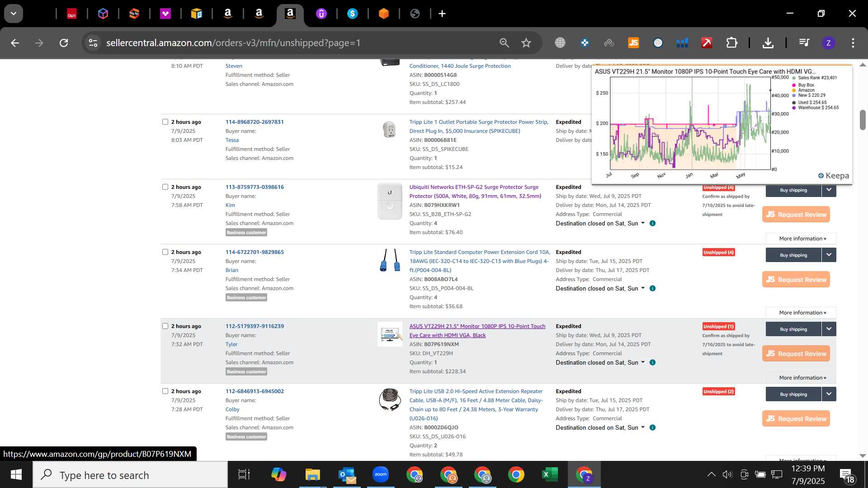
Task: Expand Destination closed dropdown for Kim's order
Action: pos(600,223)
